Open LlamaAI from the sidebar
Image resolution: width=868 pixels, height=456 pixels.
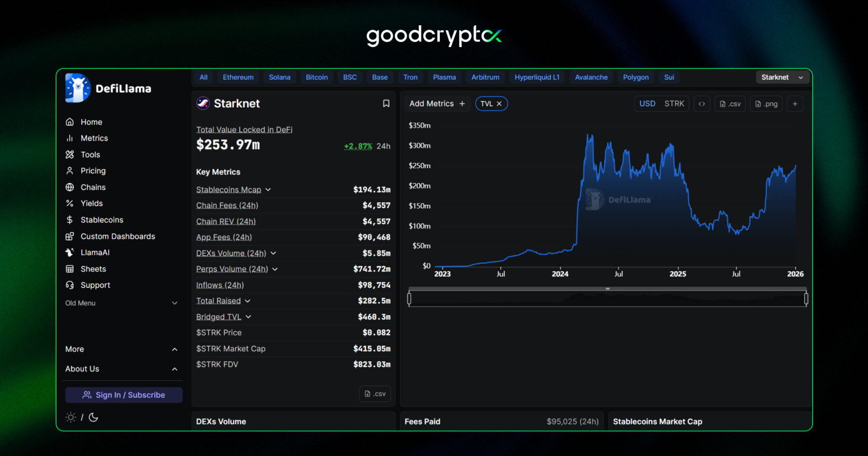95,252
